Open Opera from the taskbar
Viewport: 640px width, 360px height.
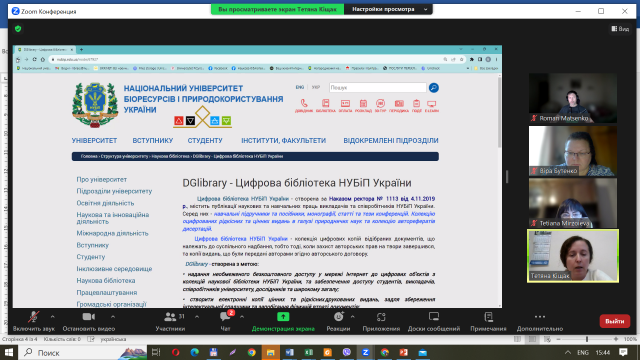(176, 353)
